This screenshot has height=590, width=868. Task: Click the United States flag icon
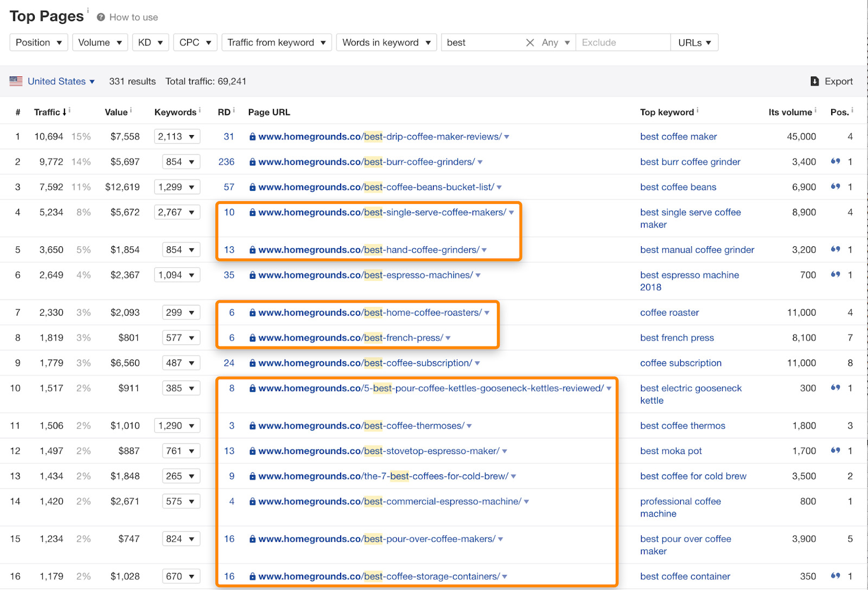16,81
